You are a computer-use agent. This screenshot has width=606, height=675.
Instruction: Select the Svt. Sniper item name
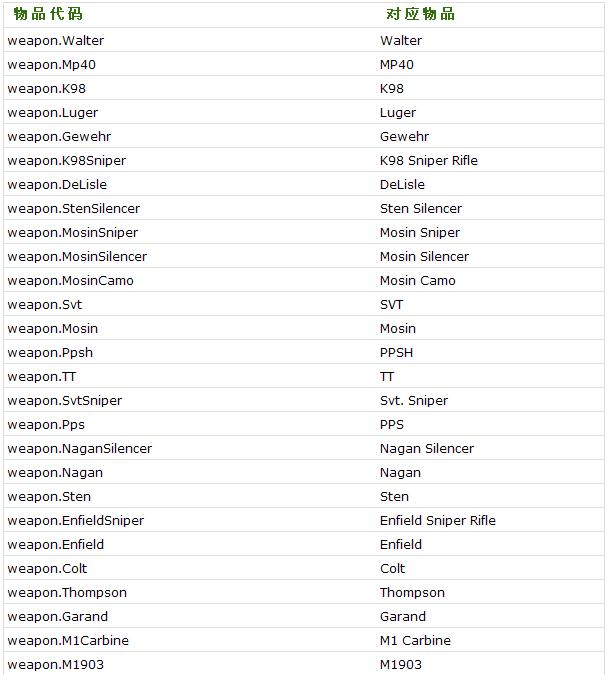coord(414,401)
